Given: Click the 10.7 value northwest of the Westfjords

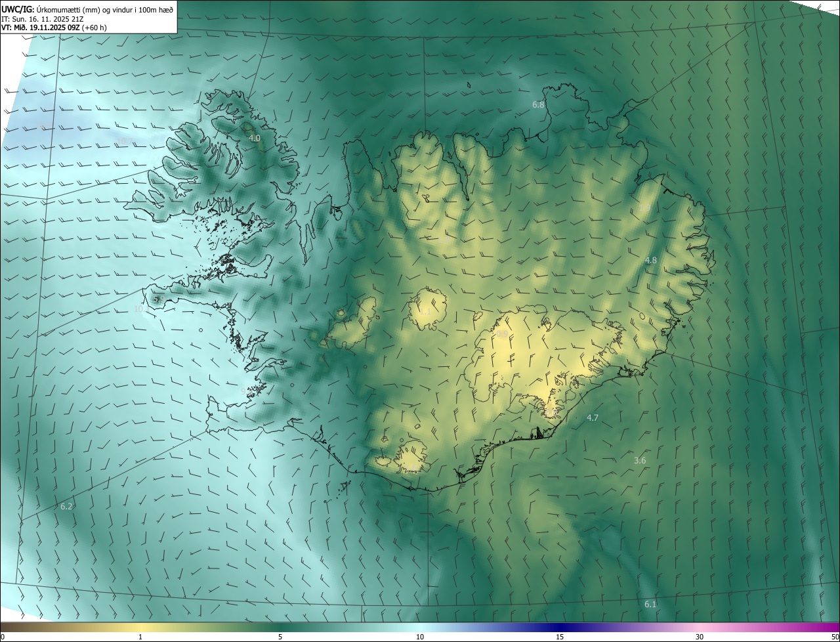Looking at the screenshot, I should click(124, 141).
